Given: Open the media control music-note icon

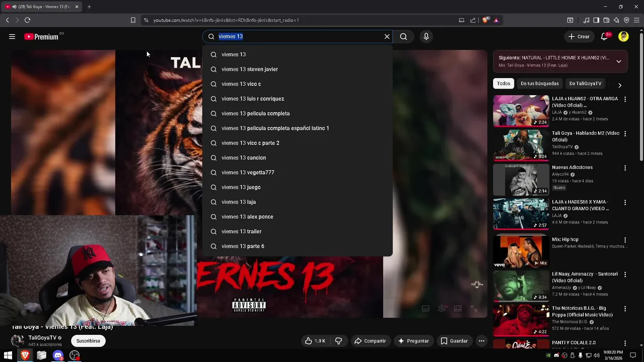Looking at the screenshot, I should click(586, 20).
